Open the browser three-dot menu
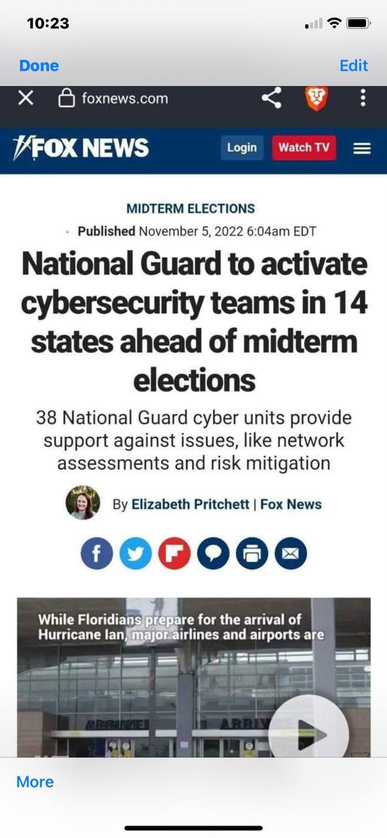Image resolution: width=387 pixels, height=838 pixels. [363, 98]
